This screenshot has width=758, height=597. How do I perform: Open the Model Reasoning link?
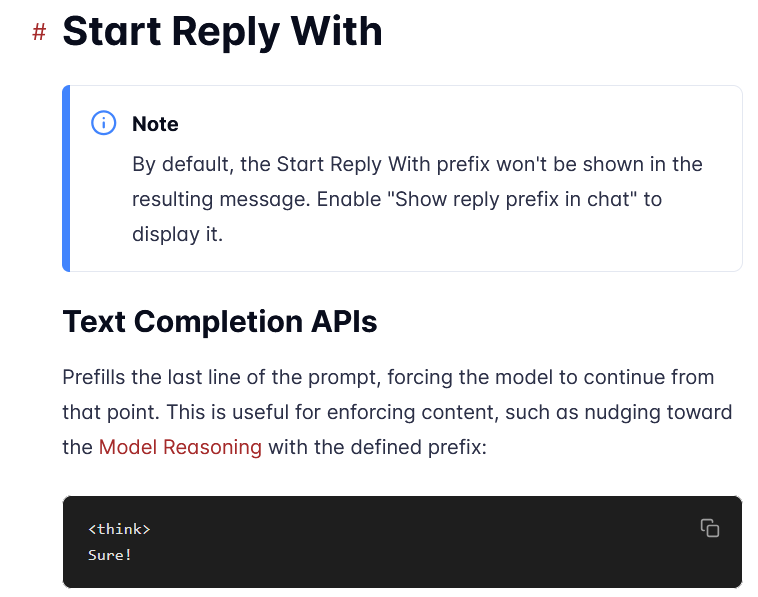point(180,447)
